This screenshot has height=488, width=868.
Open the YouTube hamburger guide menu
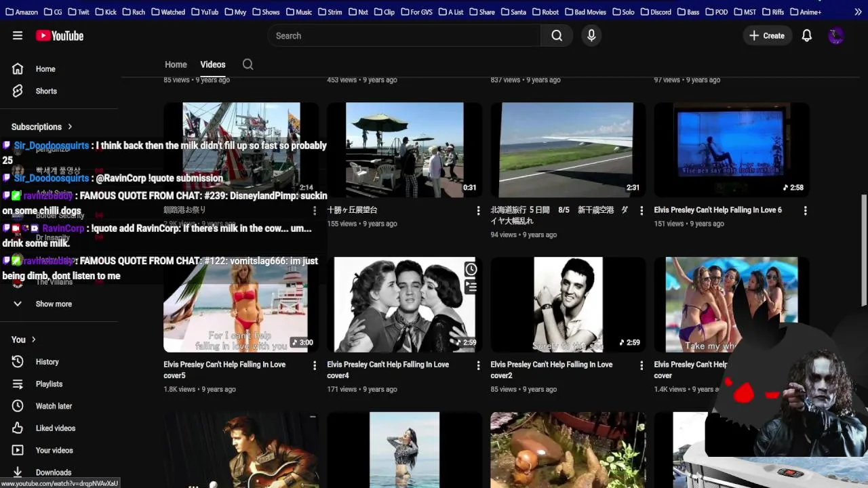click(x=18, y=36)
